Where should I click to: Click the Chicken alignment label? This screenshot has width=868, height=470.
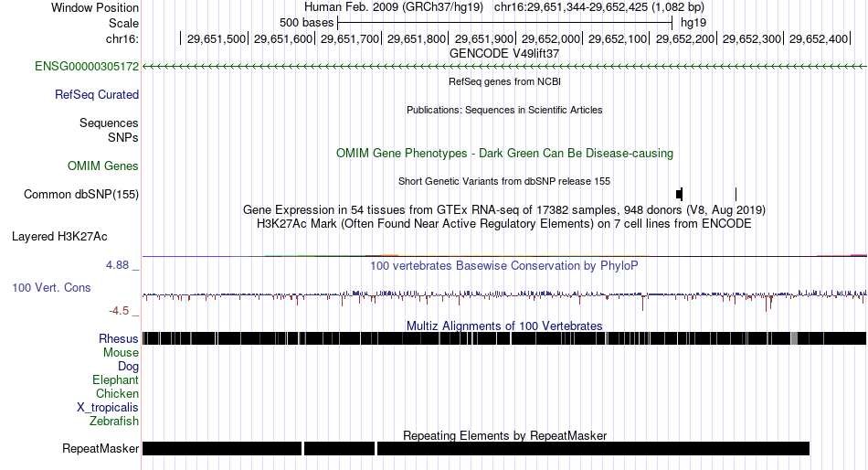click(117, 393)
